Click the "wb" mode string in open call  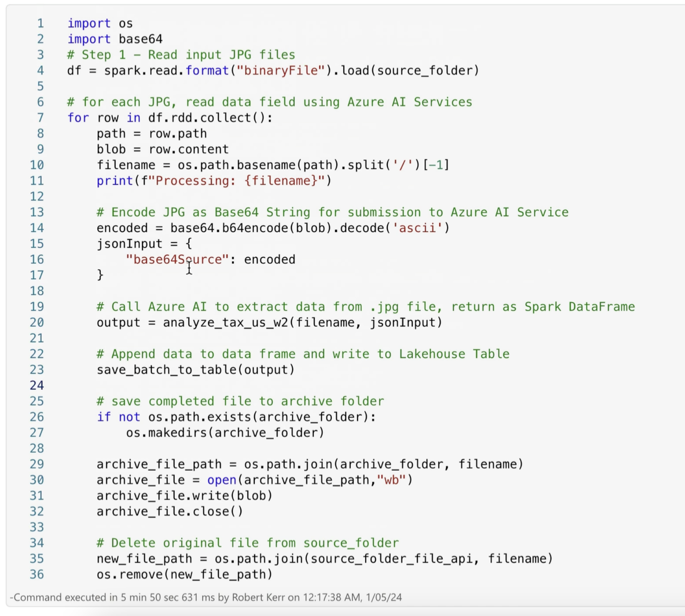click(391, 480)
